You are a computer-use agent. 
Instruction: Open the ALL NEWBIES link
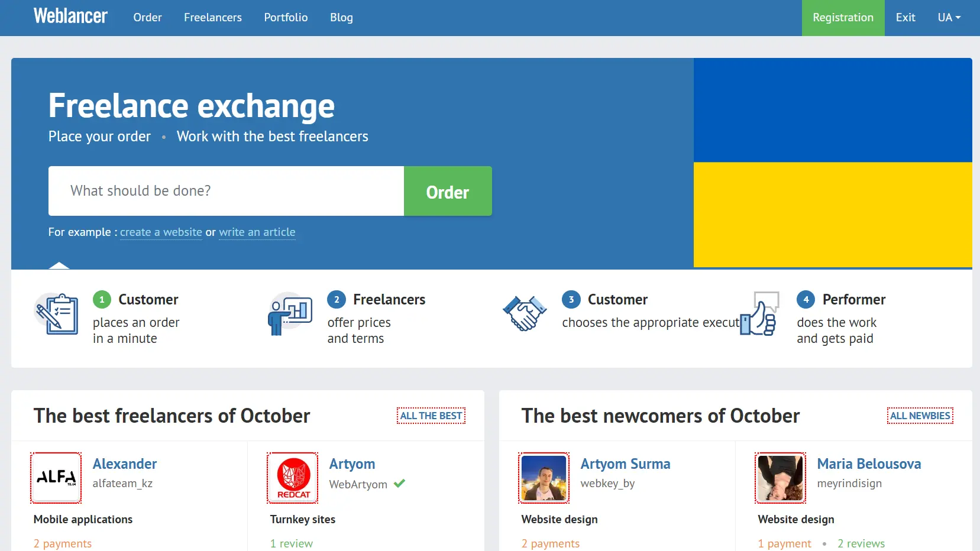[920, 416]
